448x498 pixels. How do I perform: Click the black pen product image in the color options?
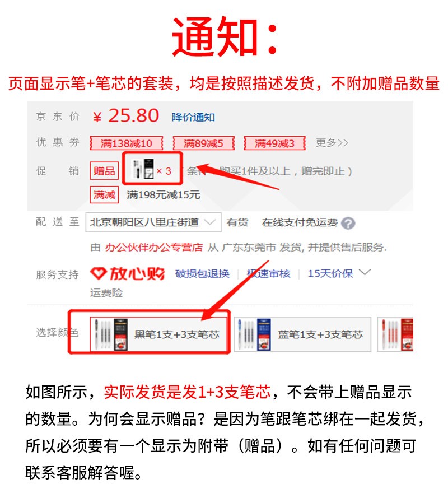(110, 334)
